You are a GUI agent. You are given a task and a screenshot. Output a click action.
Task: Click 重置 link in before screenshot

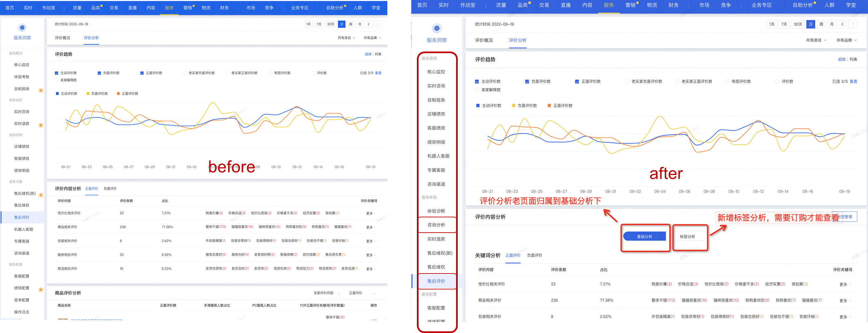click(x=378, y=73)
